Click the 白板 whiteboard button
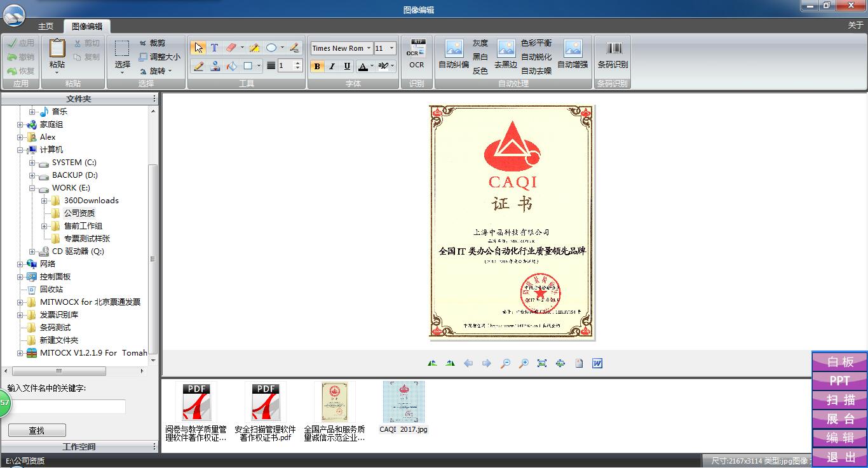The image size is (868, 468). pos(840,362)
